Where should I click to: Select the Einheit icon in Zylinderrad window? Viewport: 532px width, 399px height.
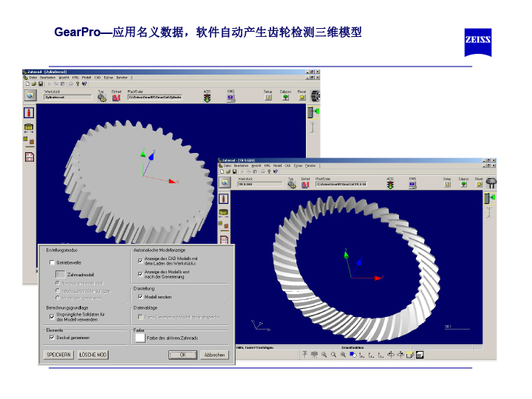(x=116, y=98)
